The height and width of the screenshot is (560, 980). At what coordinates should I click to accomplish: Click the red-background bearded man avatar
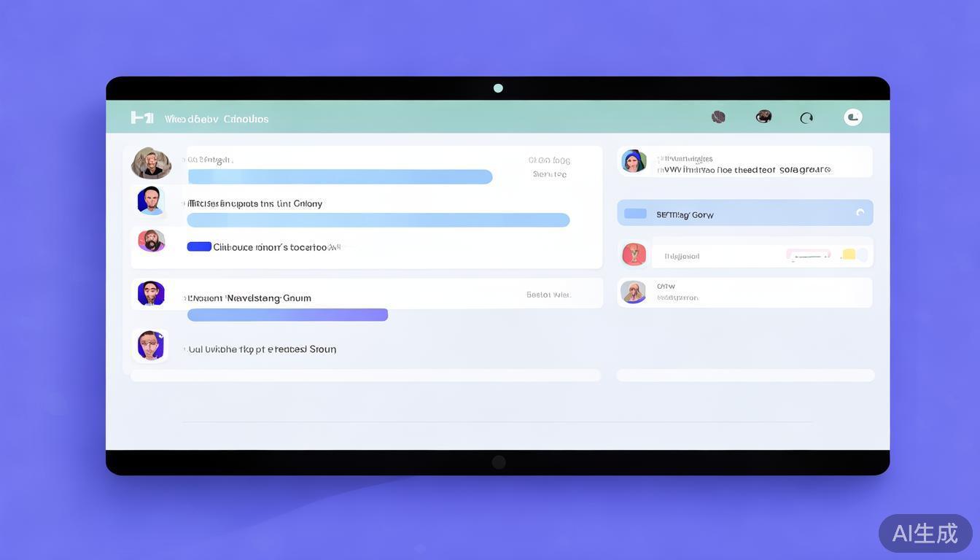pyautogui.click(x=152, y=241)
